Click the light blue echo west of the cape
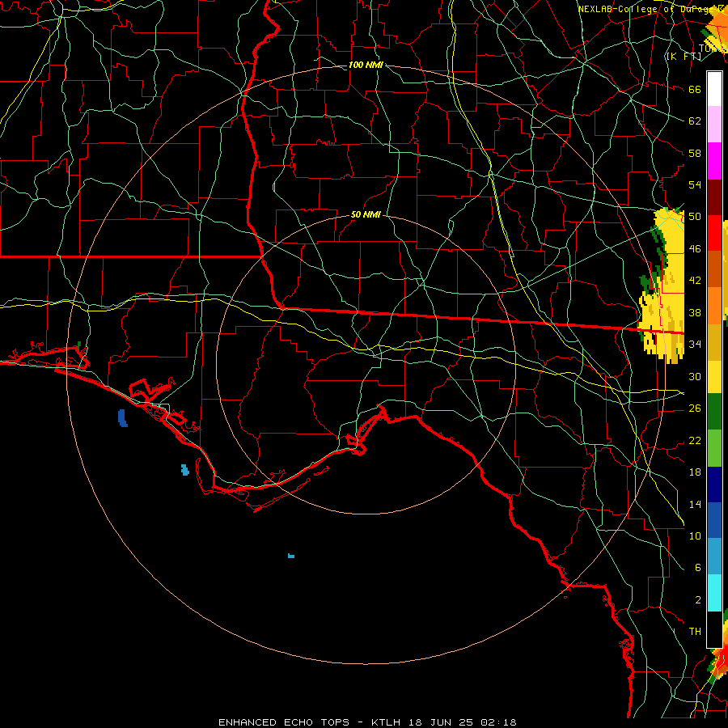This screenshot has height=728, width=728. [184, 470]
